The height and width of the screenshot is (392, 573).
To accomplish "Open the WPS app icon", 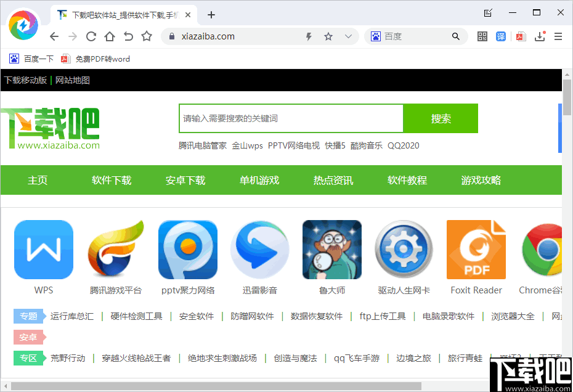I will [x=44, y=250].
